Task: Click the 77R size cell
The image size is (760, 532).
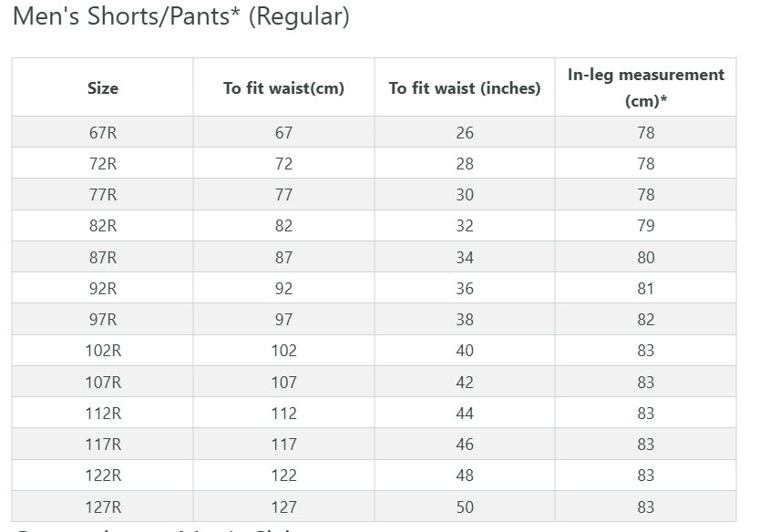Action: tap(103, 195)
